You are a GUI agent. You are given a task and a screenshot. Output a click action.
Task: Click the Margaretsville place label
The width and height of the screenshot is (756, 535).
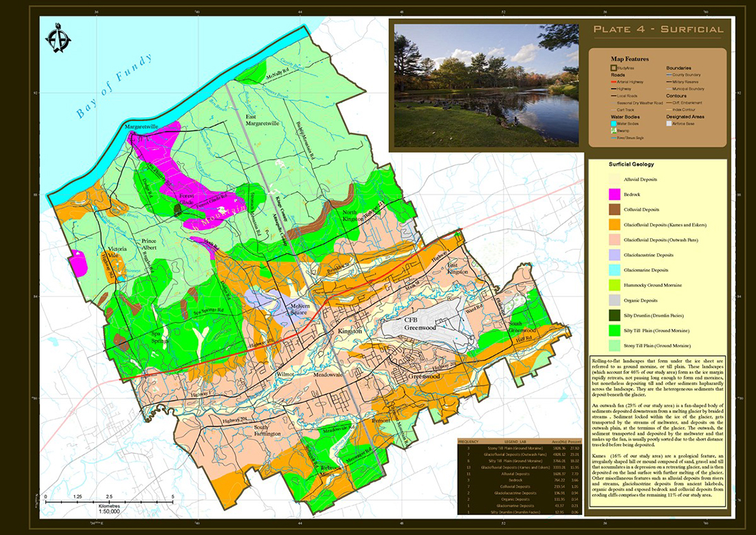142,127
